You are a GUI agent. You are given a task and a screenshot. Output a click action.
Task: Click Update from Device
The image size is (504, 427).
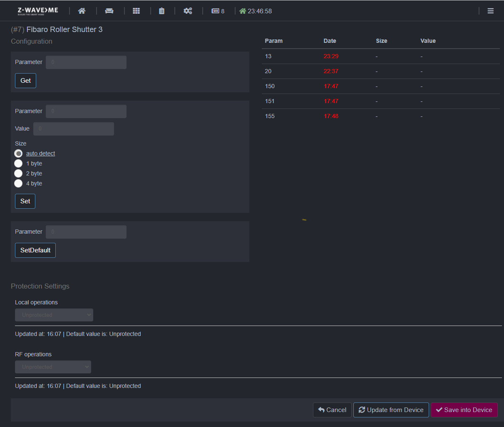(391, 410)
